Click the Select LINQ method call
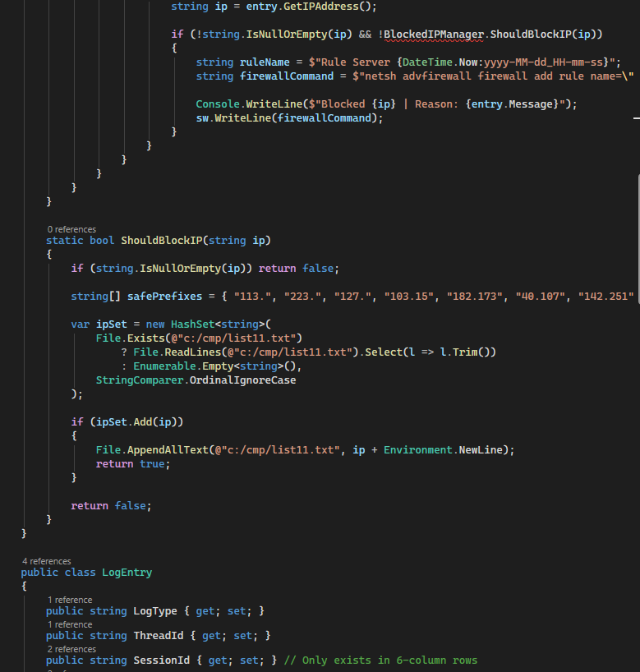 (x=384, y=352)
